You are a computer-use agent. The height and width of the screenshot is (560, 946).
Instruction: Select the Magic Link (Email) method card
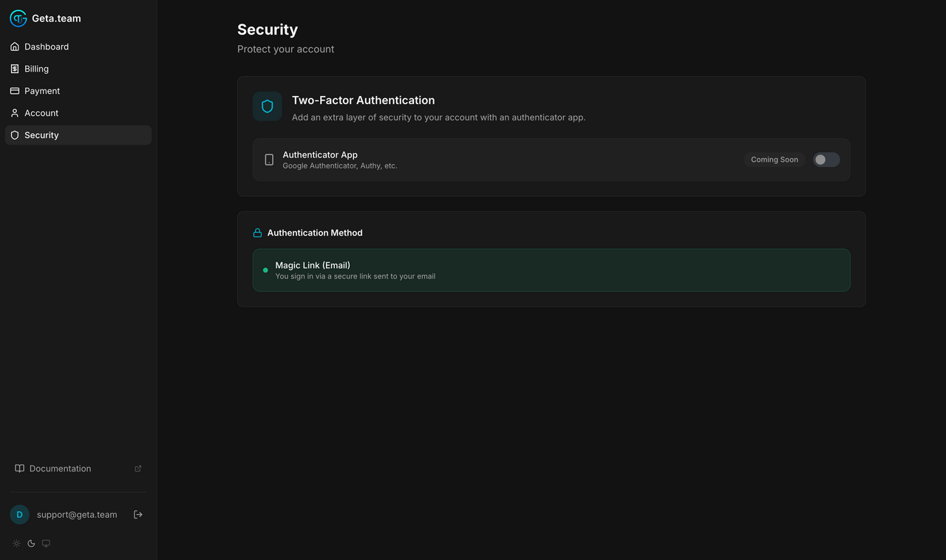(551, 270)
